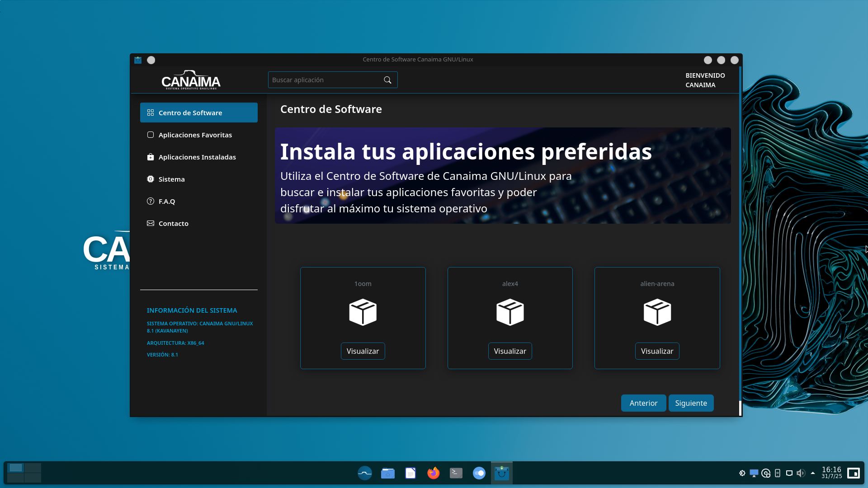Click the search magnifier icon

click(387, 80)
